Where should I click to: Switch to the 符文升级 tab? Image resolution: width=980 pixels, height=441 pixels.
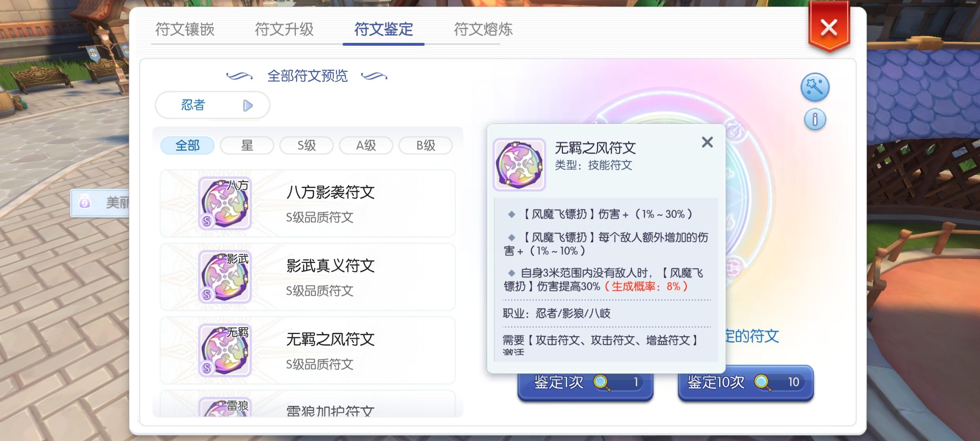(284, 29)
